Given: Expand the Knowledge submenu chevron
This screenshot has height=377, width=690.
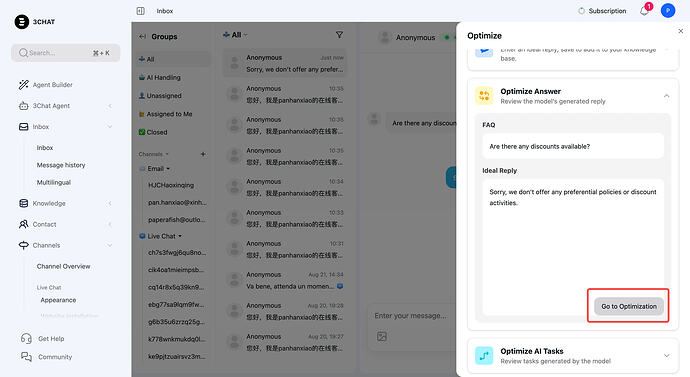Looking at the screenshot, I should click(x=110, y=203).
